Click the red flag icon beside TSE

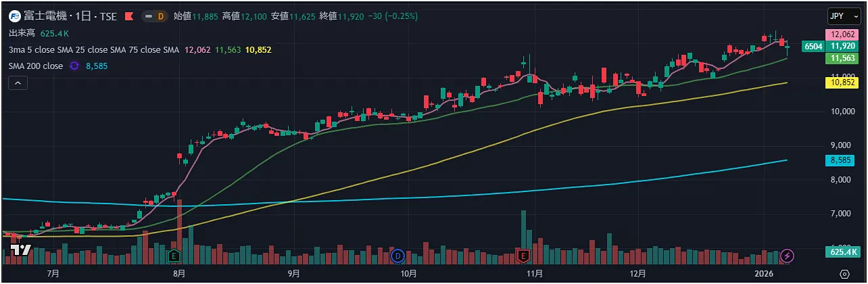point(128,16)
